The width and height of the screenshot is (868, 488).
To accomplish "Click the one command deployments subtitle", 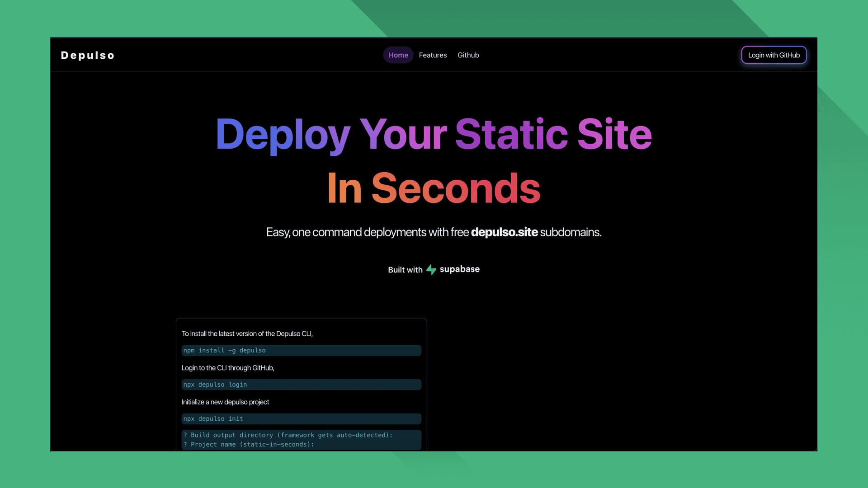I will click(434, 232).
